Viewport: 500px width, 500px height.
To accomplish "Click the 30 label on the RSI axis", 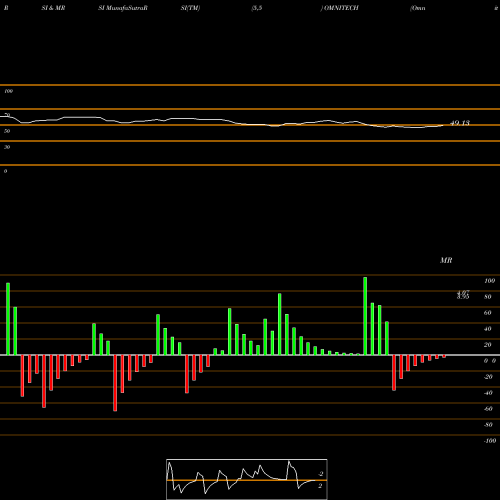I will [x=7, y=147].
